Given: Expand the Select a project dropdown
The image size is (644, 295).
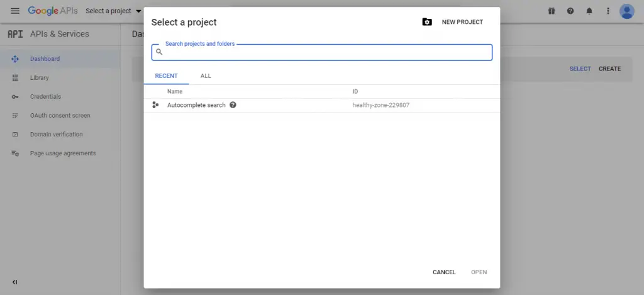Looking at the screenshot, I should [113, 11].
